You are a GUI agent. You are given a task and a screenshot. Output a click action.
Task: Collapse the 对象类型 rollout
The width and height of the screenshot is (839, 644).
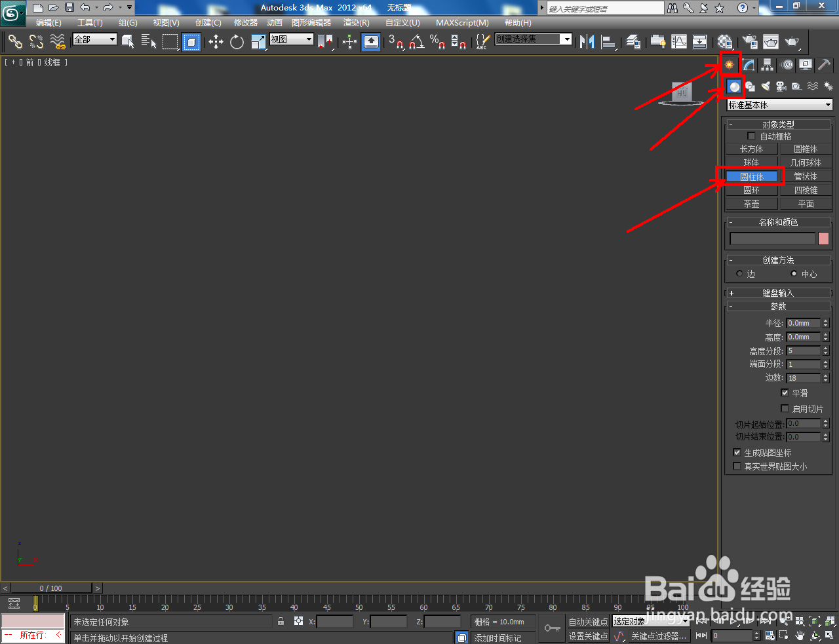click(x=778, y=124)
